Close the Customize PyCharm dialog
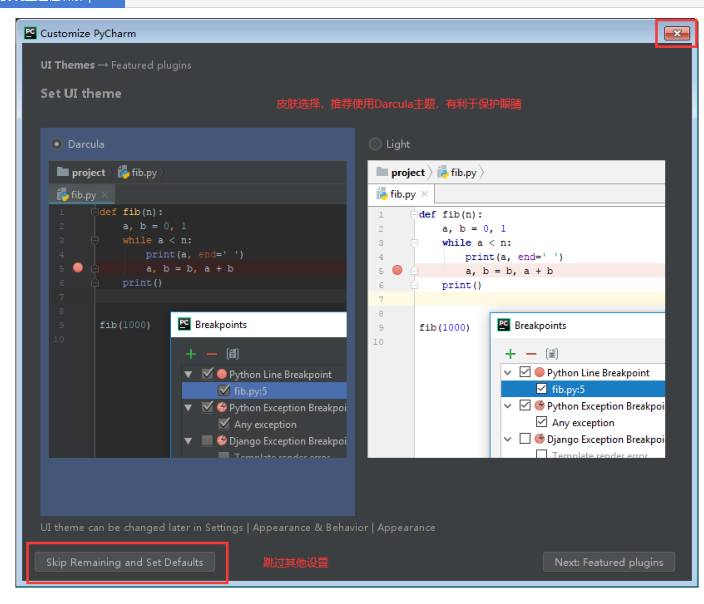704x604 pixels. 677,33
